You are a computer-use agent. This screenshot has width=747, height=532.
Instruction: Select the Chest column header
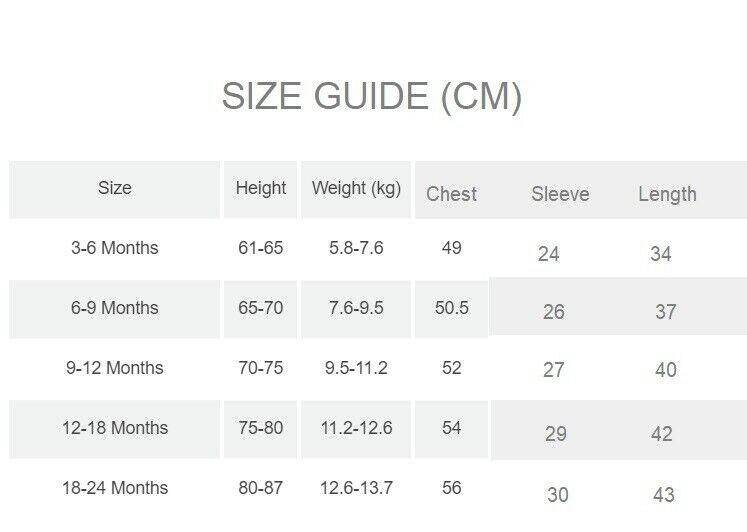[x=452, y=194]
